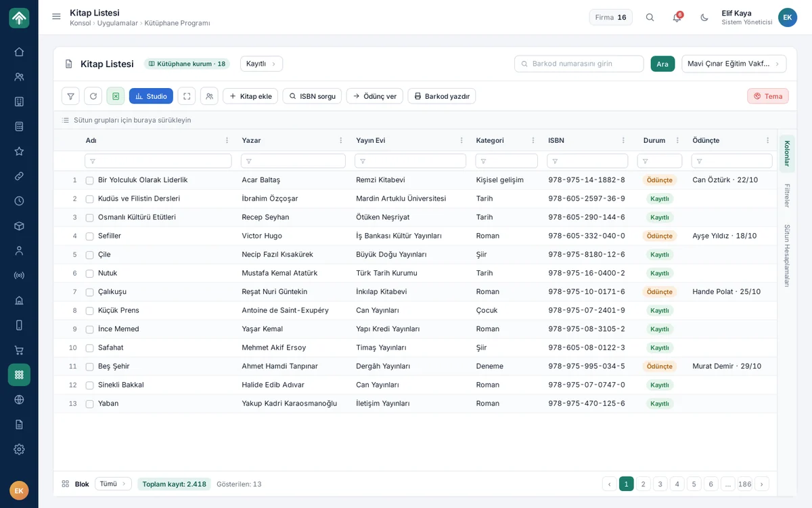The width and height of the screenshot is (812, 508).
Task: Open the hamburger menu icon
Action: [x=56, y=17]
